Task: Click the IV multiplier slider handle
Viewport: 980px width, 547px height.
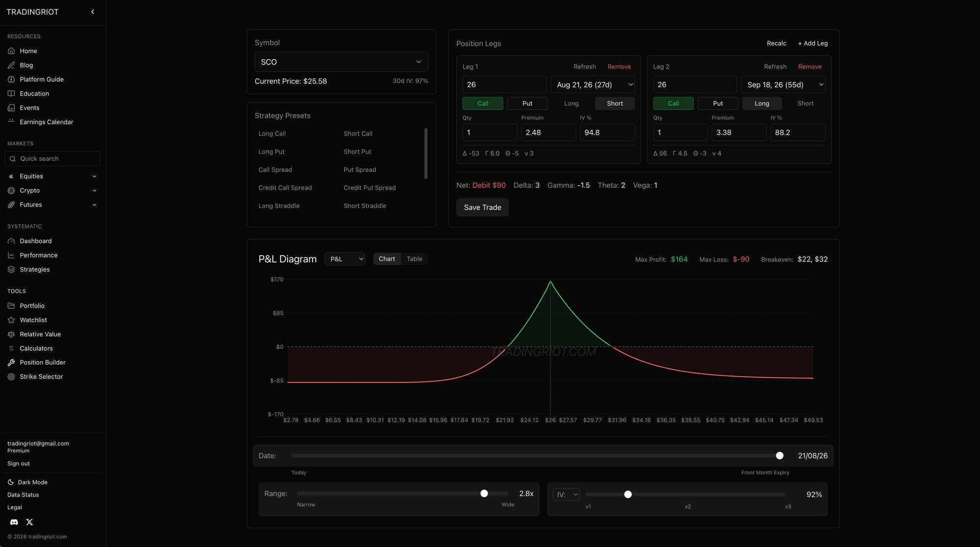Action: [628, 495]
